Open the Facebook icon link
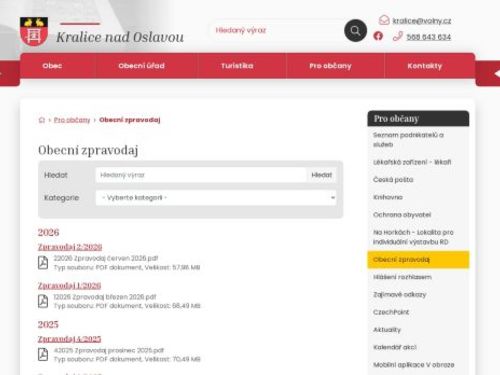 point(378,36)
